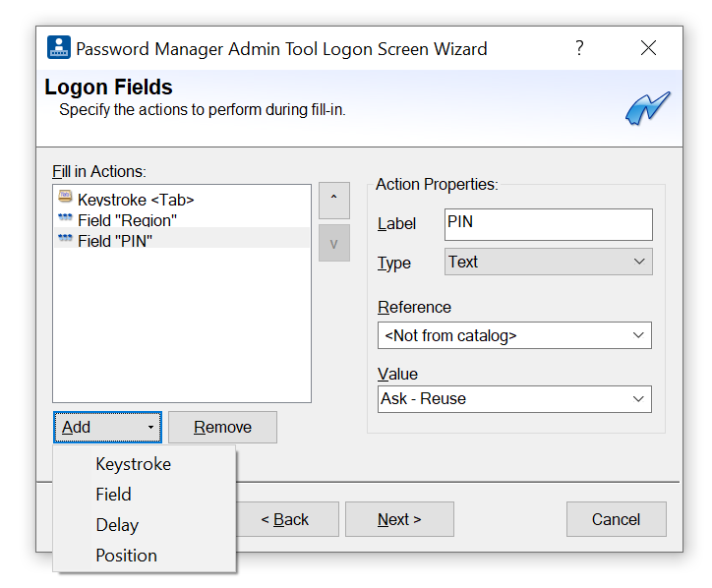This screenshot has width=712, height=588.
Task: Click the help question mark button
Action: click(580, 48)
